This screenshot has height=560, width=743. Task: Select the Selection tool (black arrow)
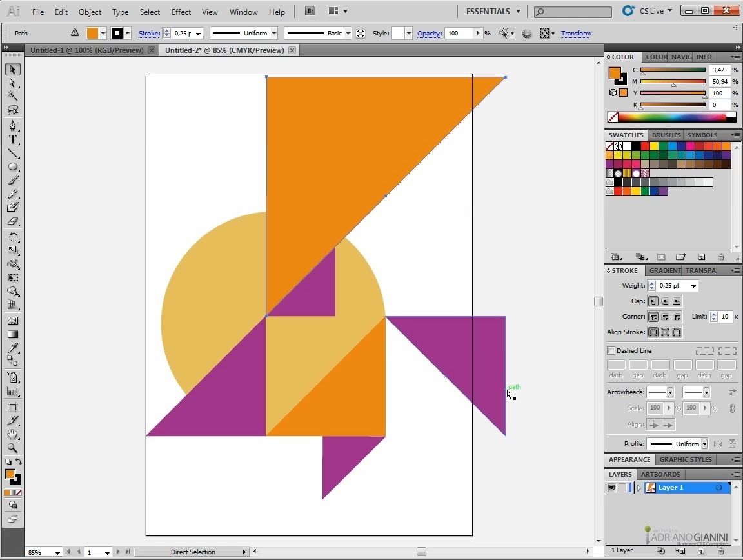(x=13, y=70)
